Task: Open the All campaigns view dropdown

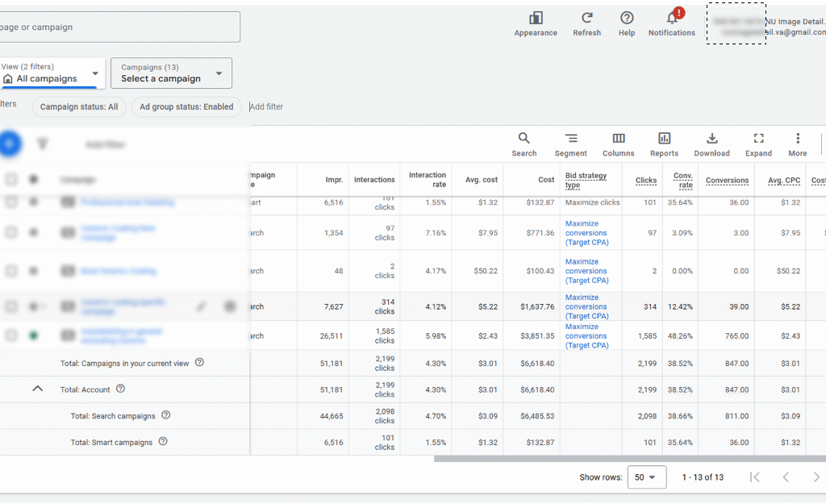Action: [x=51, y=73]
